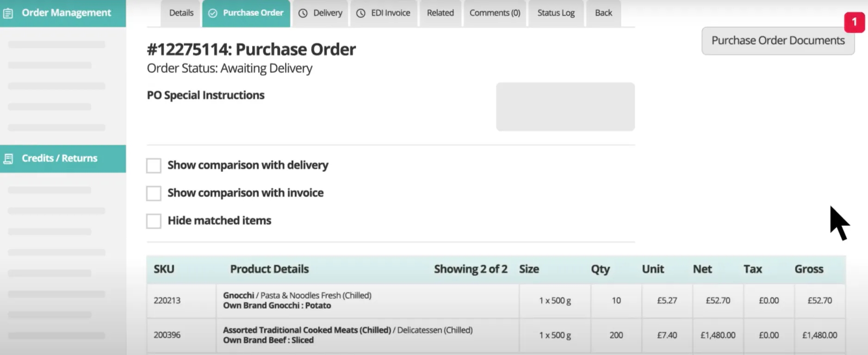Click the Credits / Returns receipt icon

pyautogui.click(x=8, y=159)
